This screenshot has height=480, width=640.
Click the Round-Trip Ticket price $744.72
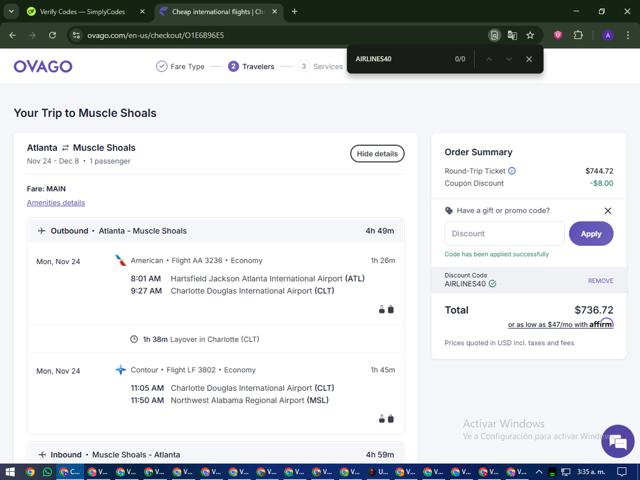(x=599, y=171)
